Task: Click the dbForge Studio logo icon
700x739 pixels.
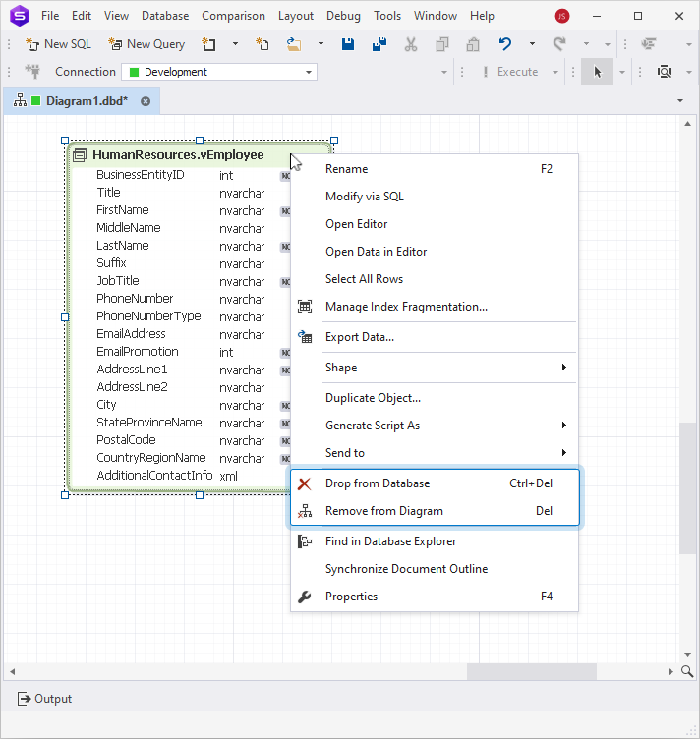Action: (x=20, y=16)
